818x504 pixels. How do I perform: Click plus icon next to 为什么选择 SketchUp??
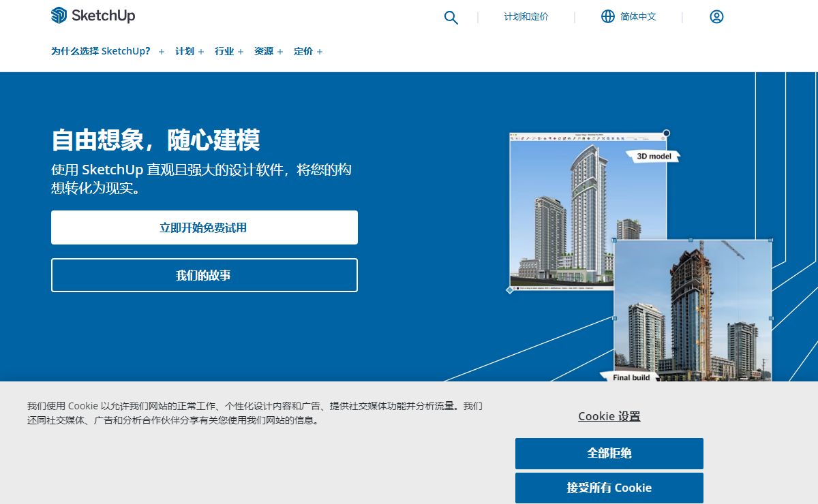tap(162, 52)
